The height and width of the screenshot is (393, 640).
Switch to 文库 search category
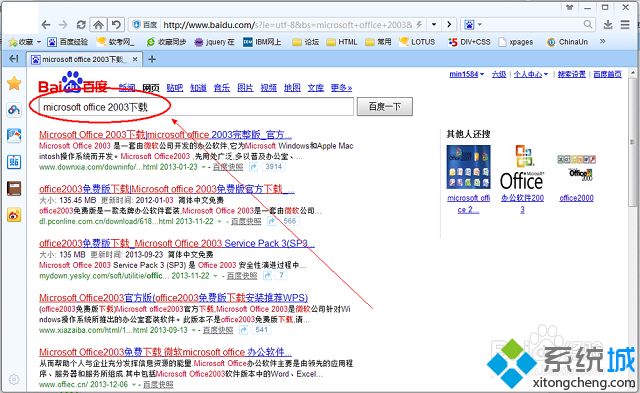click(316, 88)
